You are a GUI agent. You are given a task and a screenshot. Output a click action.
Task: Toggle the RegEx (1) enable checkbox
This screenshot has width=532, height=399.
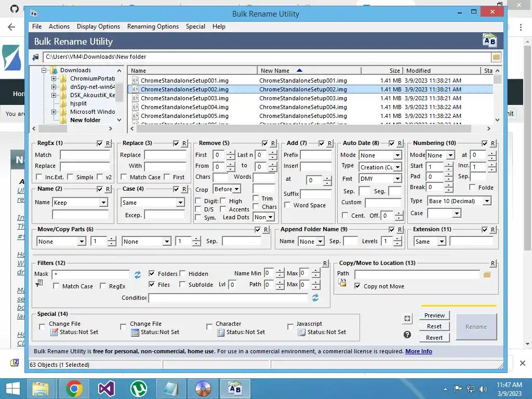click(99, 143)
